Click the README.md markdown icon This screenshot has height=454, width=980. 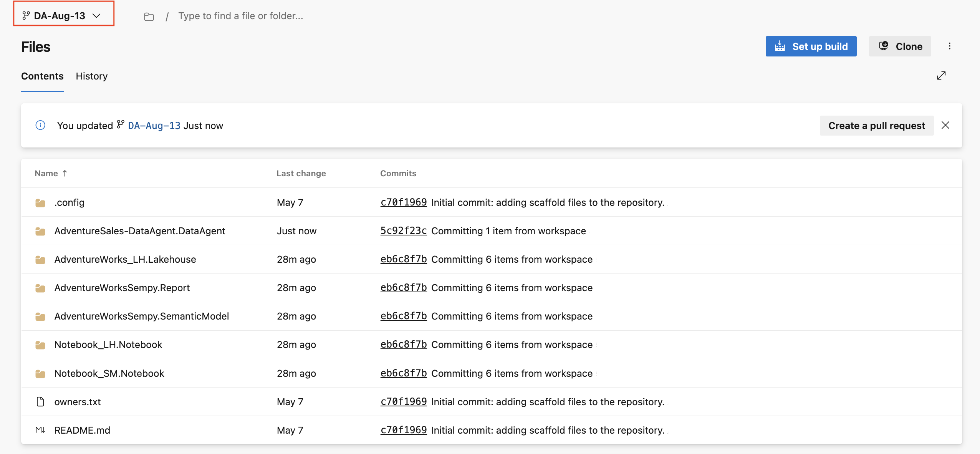(40, 430)
